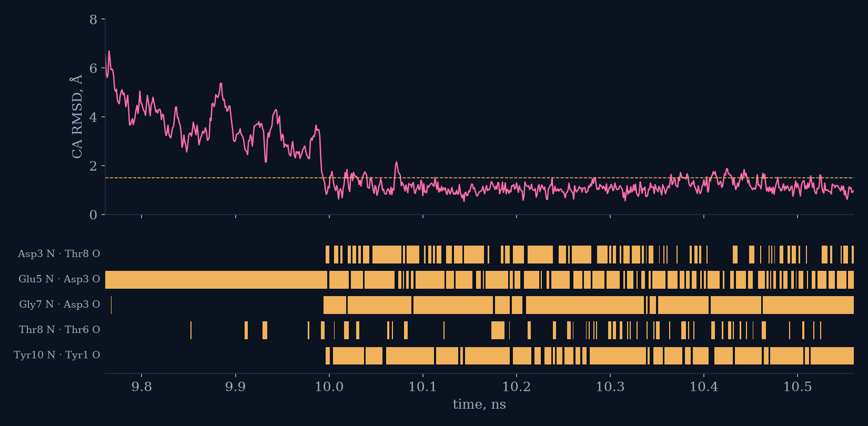Click the y-axis tick label "8"
This screenshot has width=868, height=426.
pyautogui.click(x=94, y=20)
